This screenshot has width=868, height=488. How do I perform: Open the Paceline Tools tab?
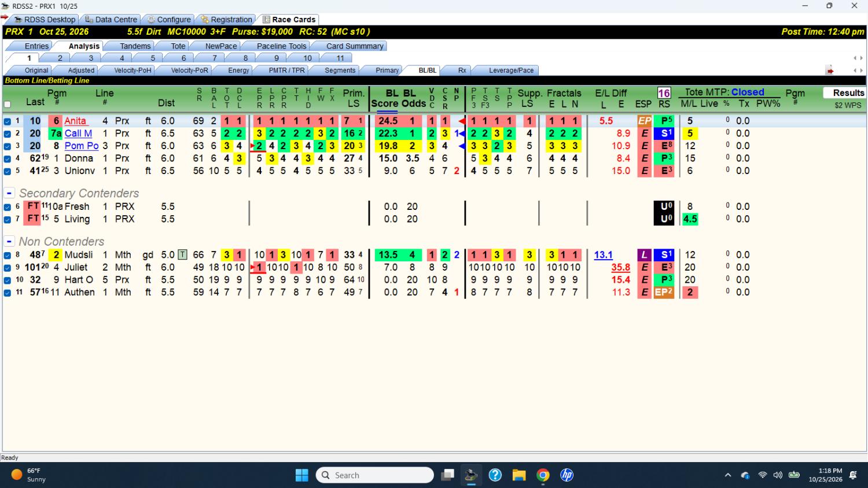pyautogui.click(x=281, y=46)
